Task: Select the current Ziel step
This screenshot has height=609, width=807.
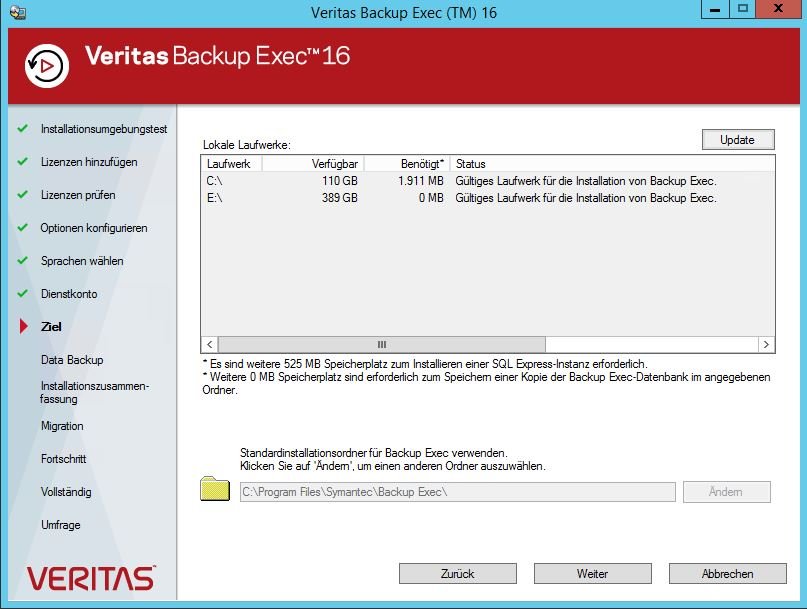Action: (x=51, y=326)
